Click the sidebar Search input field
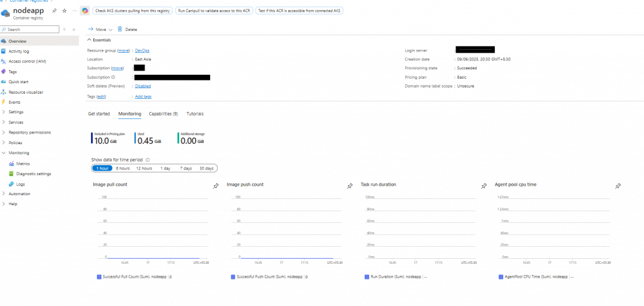Viewport: 644px width, 306px height. 31,30
